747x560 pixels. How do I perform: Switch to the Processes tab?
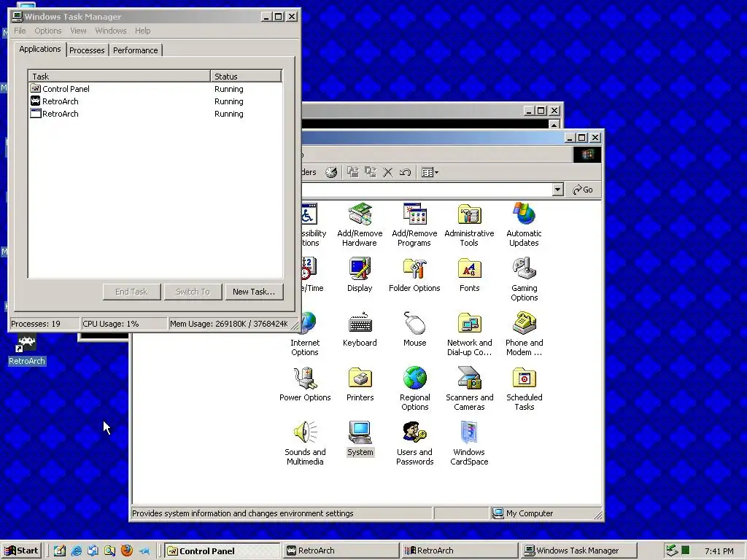pyautogui.click(x=87, y=50)
